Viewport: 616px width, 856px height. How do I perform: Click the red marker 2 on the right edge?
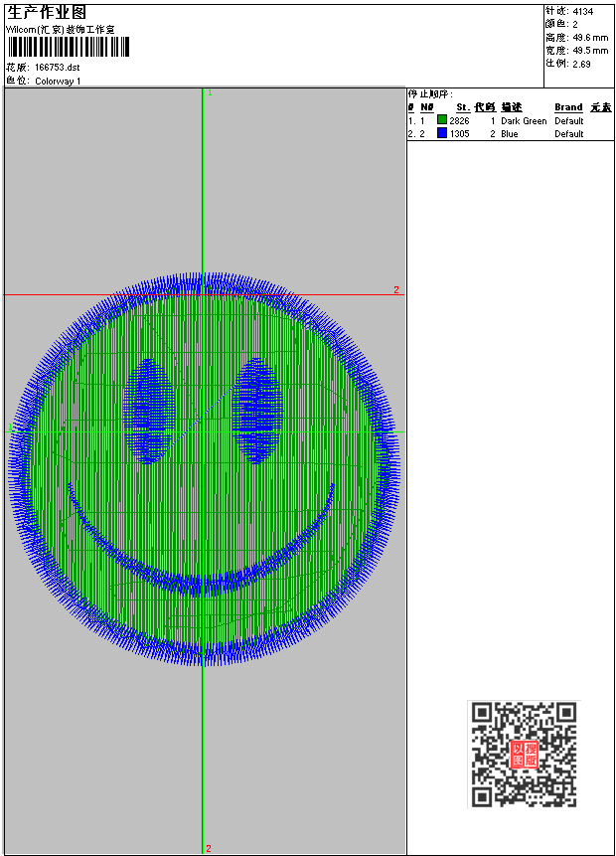(395, 290)
